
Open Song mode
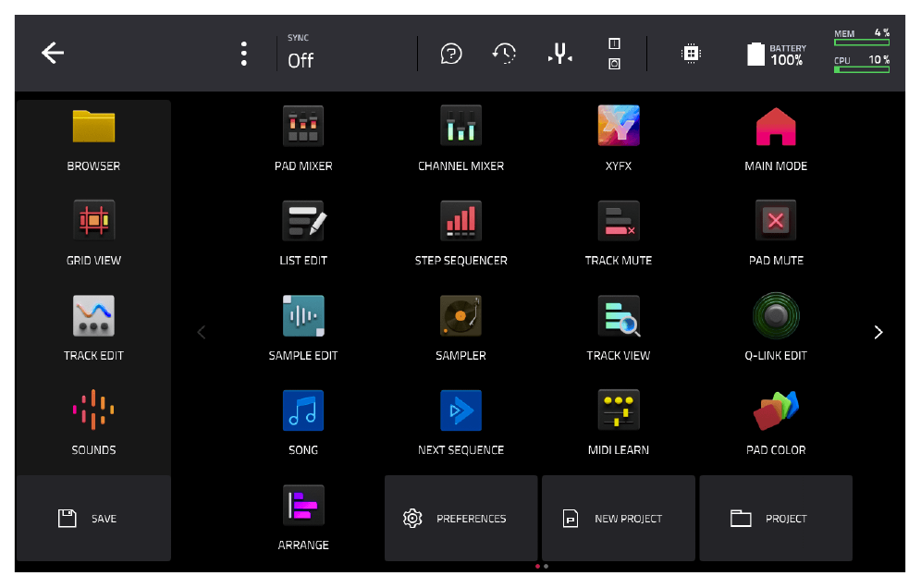[303, 423]
